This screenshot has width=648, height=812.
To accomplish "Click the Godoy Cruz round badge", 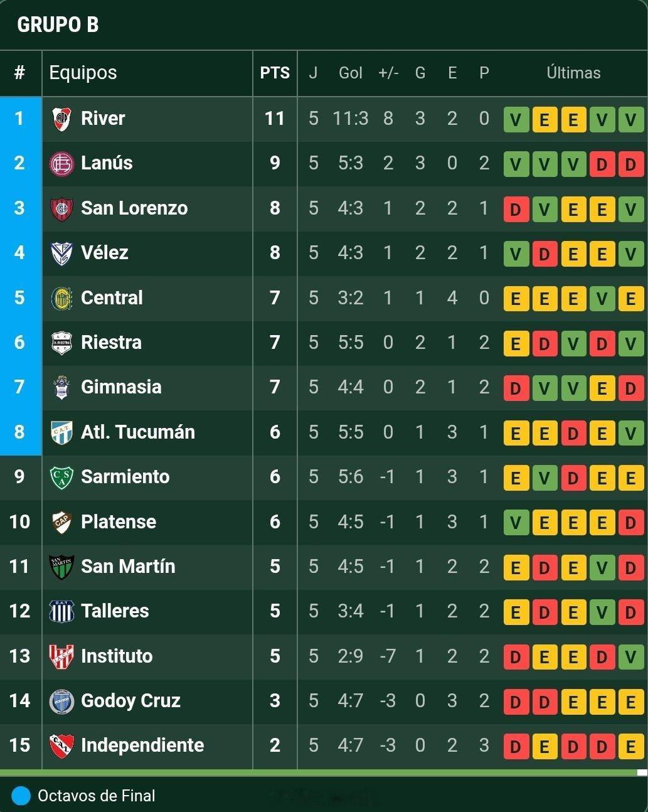I will 61,701.
